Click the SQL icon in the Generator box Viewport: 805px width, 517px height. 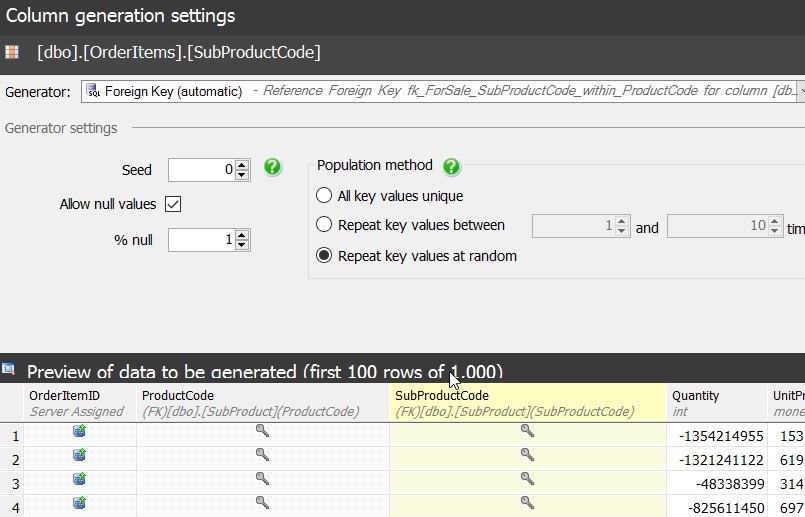click(x=93, y=91)
